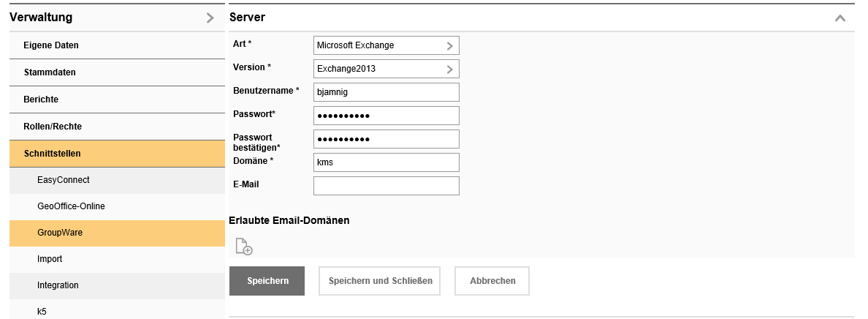Collapse the Server section
This screenshot has width=868, height=319.
point(840,18)
